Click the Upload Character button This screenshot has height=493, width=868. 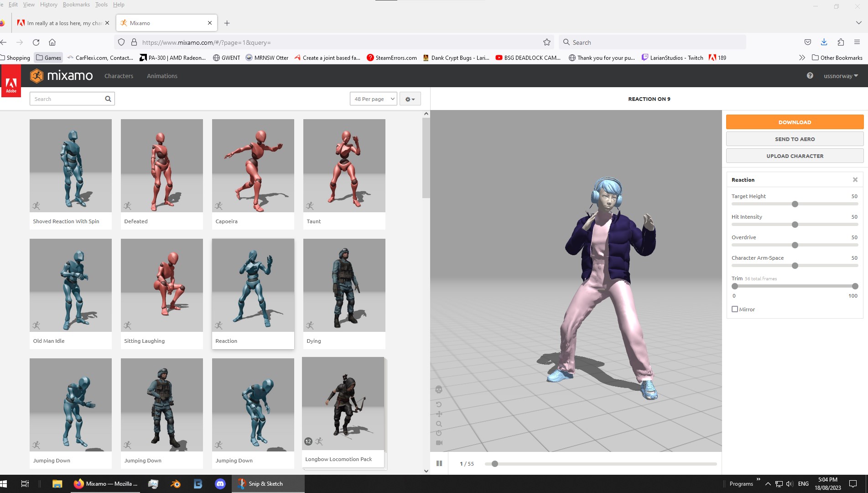tap(795, 156)
